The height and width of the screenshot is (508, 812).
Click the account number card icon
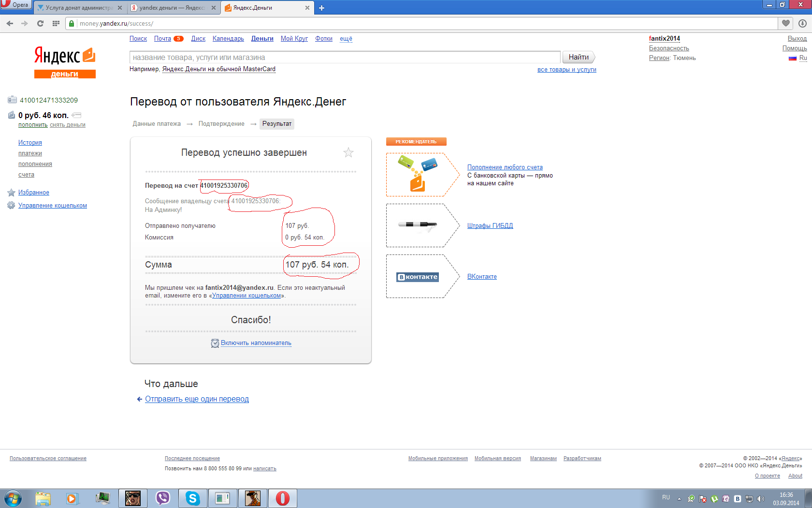(12, 100)
